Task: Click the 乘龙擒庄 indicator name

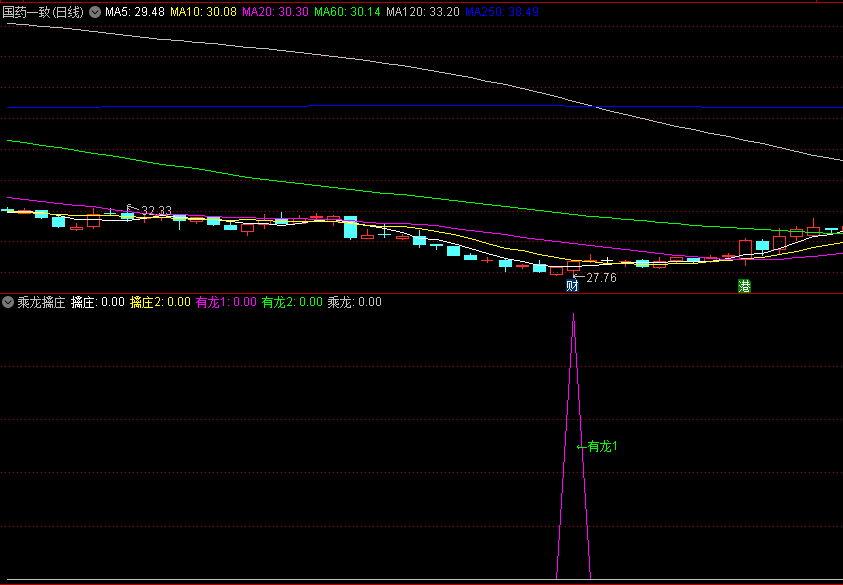Action: pyautogui.click(x=41, y=302)
